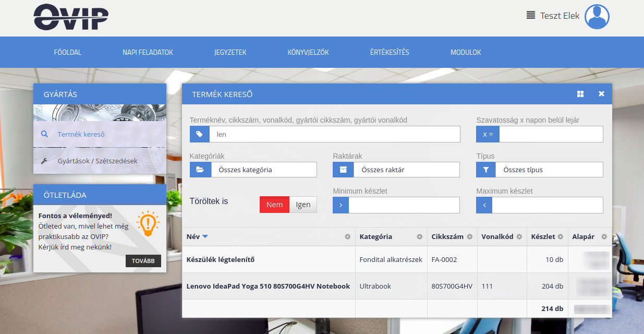The height and width of the screenshot is (334, 644).
Task: Open settings gear of the Készlet column
Action: click(x=560, y=237)
